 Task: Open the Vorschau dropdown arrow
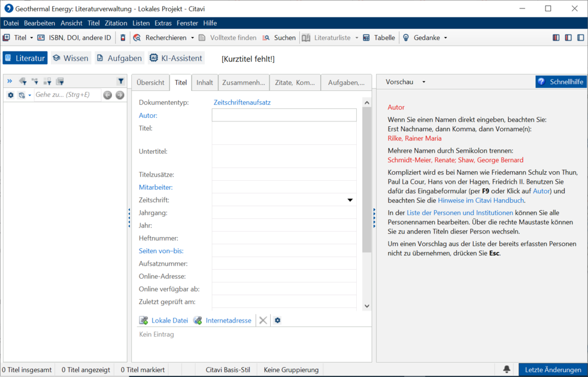coord(424,82)
